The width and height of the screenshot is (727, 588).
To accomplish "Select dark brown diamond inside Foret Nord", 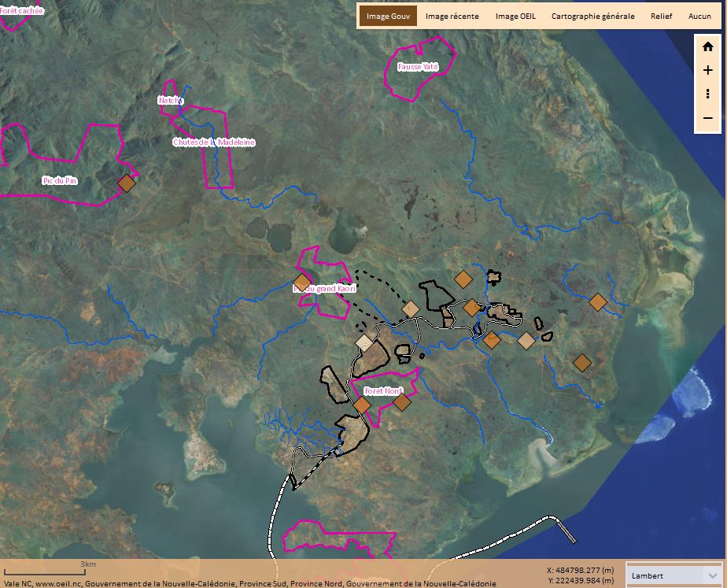I will pyautogui.click(x=402, y=402).
